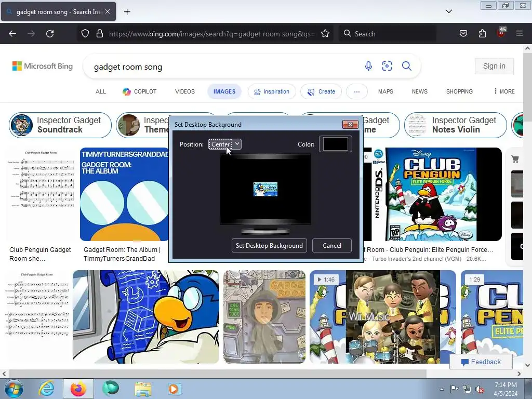Switch to the MAPS tab
The width and height of the screenshot is (532, 399).
click(x=386, y=91)
